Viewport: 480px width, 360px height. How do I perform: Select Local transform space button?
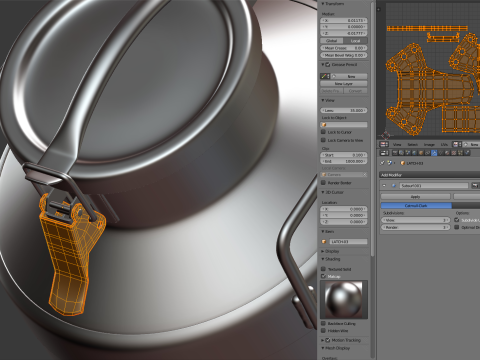click(x=355, y=41)
